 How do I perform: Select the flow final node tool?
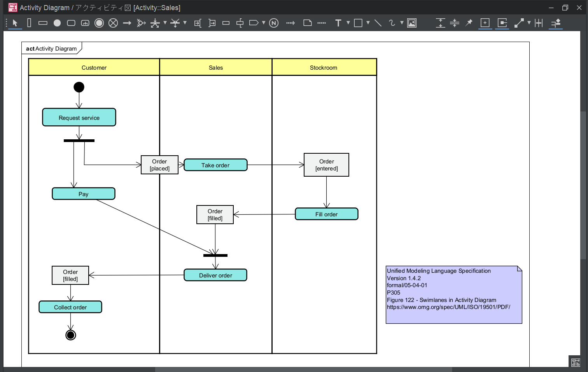click(113, 23)
